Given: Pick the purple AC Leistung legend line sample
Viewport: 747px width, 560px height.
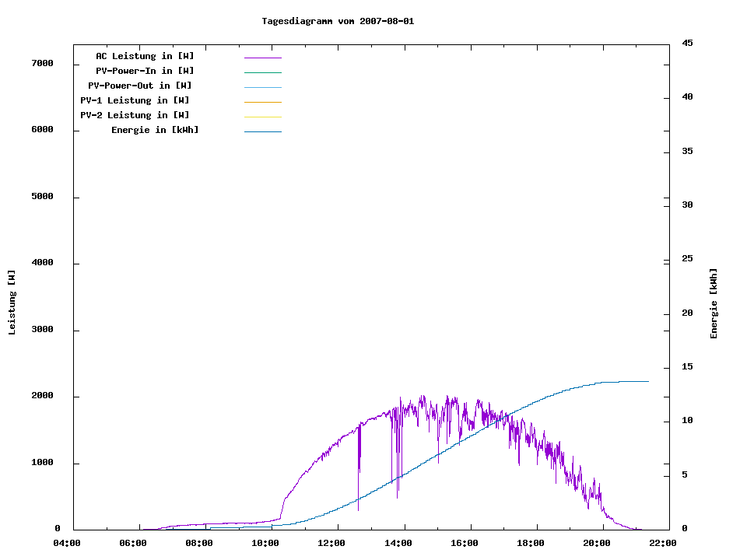Looking at the screenshot, I should [262, 58].
